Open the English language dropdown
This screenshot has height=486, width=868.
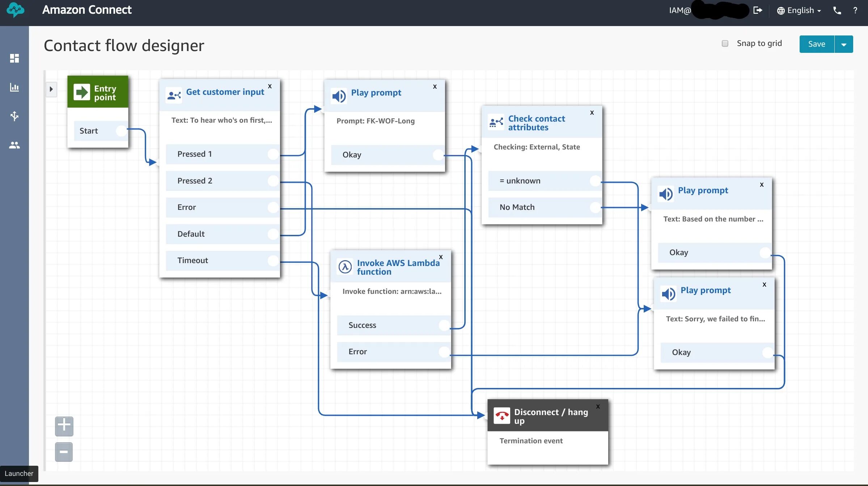799,10
